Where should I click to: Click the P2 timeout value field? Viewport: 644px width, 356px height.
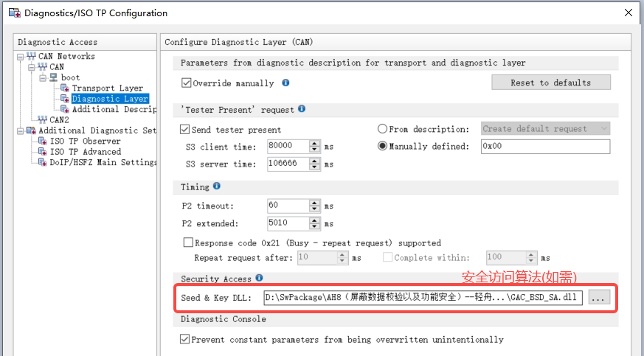pos(288,206)
